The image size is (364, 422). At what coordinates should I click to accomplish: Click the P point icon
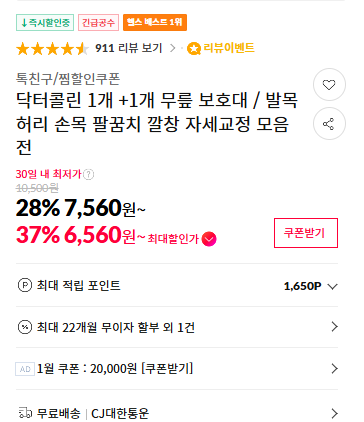(25, 286)
